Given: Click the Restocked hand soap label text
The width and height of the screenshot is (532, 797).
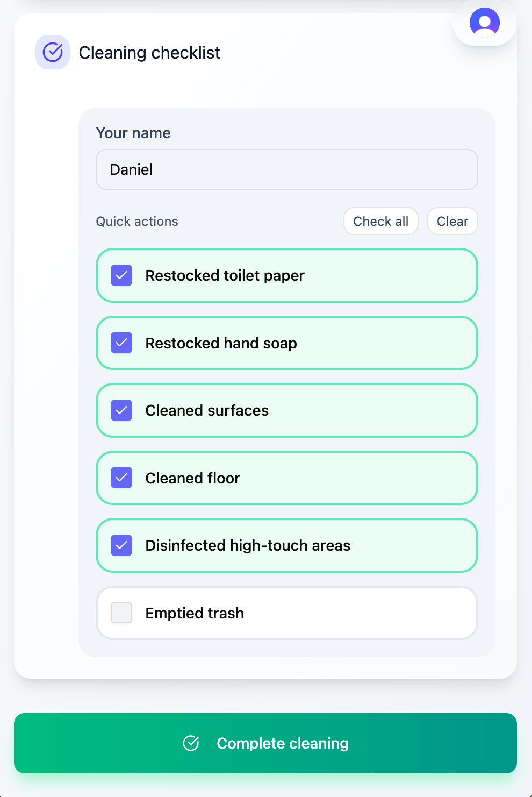Looking at the screenshot, I should click(220, 343).
